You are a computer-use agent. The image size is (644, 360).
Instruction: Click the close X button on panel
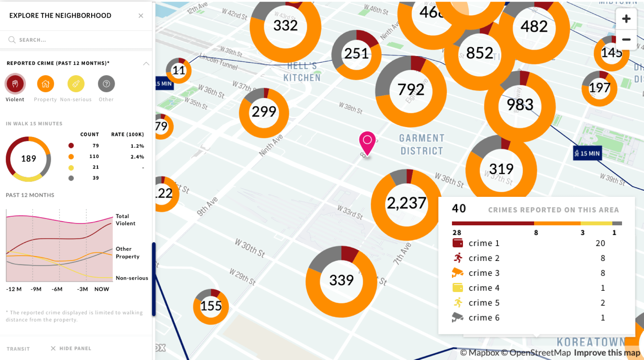click(141, 16)
